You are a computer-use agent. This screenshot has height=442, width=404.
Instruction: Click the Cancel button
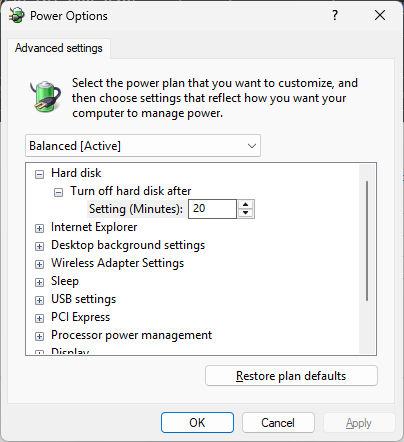pyautogui.click(x=278, y=423)
